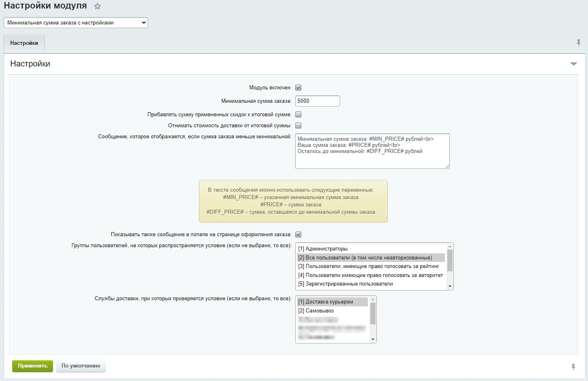The height and width of the screenshot is (381, 588).
Task: Open the module selection dropdown
Action: click(x=76, y=23)
